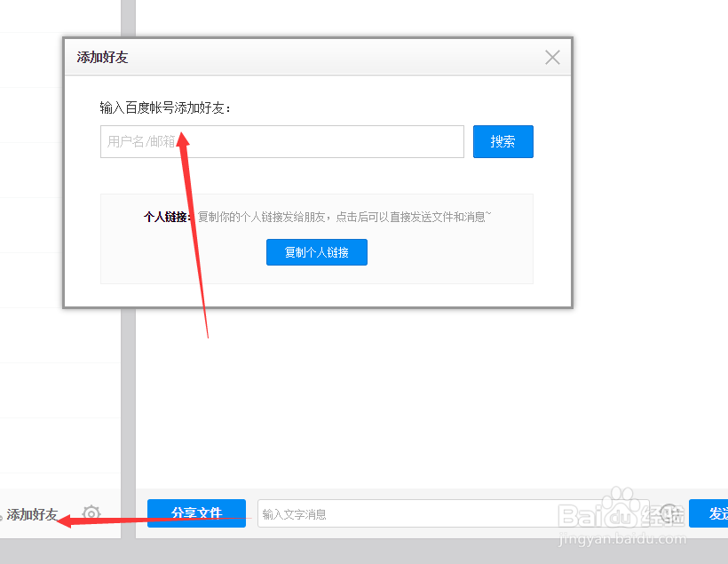Click the 用户名/邮箱 username input field
Viewport: 728px width, 564px height.
pos(281,141)
